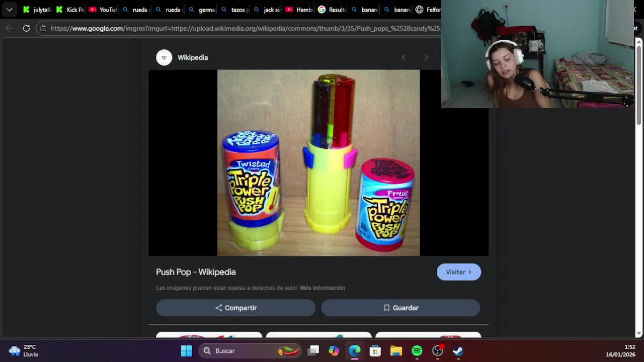Click the page vertical scrollbar thumb
The width and height of the screenshot is (644, 362).
(639, 84)
